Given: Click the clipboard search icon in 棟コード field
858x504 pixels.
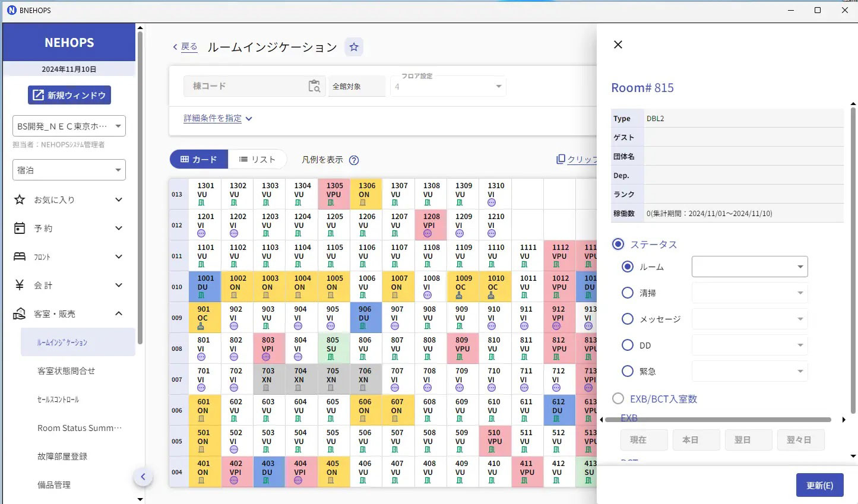Looking at the screenshot, I should coord(315,86).
